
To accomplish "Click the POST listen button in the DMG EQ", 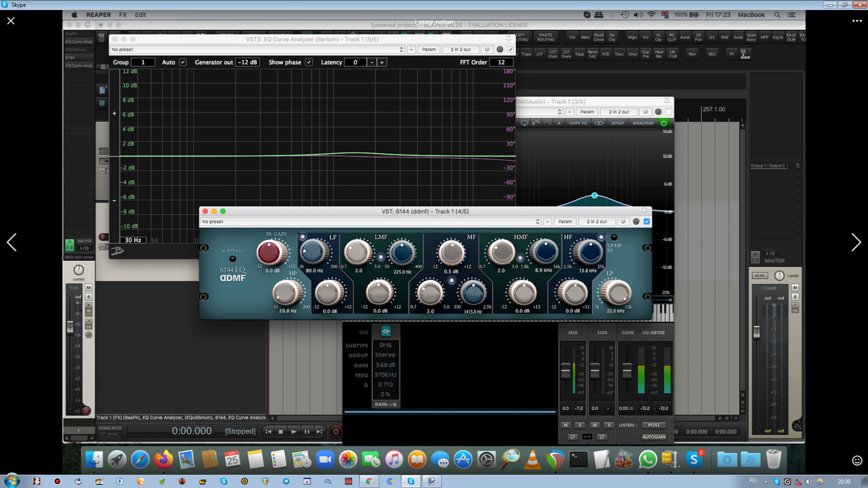I will pos(654,425).
